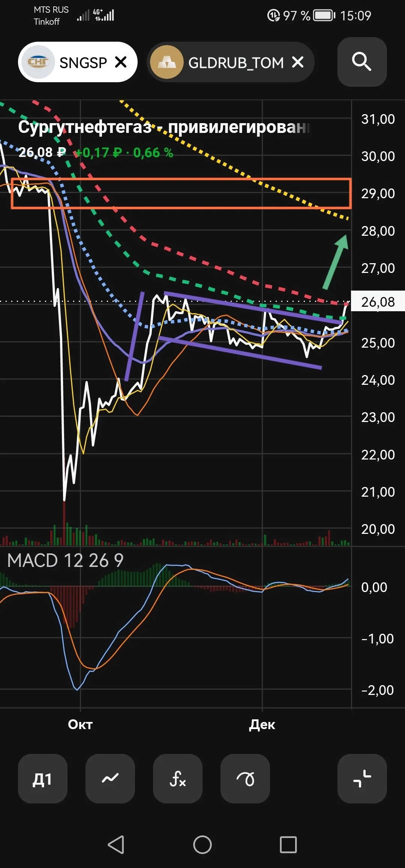Tap the 4G signal strength icon
Image resolution: width=405 pixels, height=868 pixels.
tap(103, 15)
